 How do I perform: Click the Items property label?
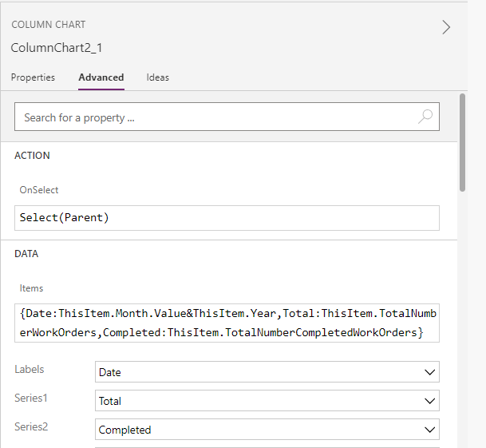[x=31, y=288]
